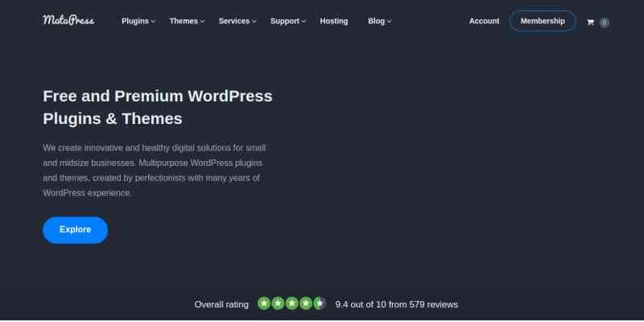The width and height of the screenshot is (644, 322).
Task: Go to the Hosting menu item
Action: tap(334, 21)
